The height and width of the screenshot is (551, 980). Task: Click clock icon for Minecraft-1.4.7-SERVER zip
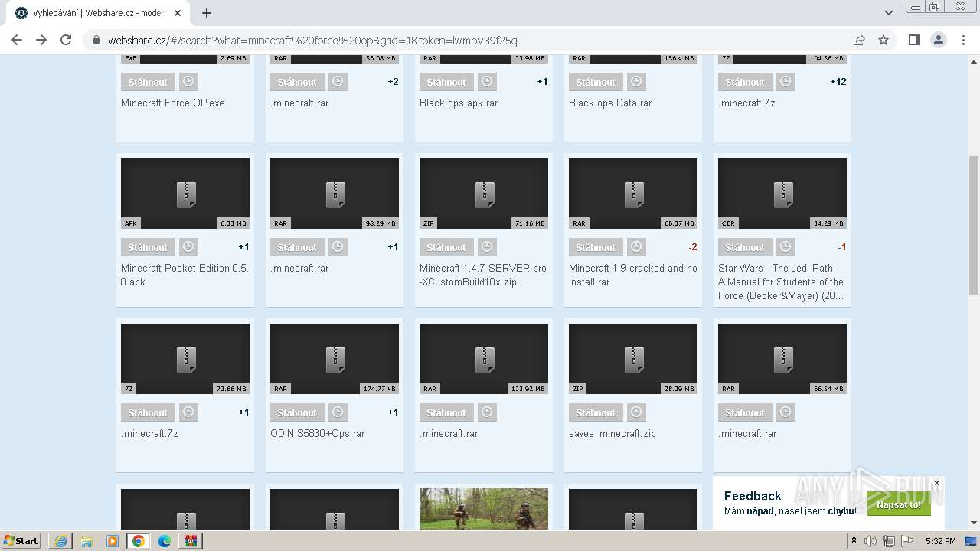(487, 247)
